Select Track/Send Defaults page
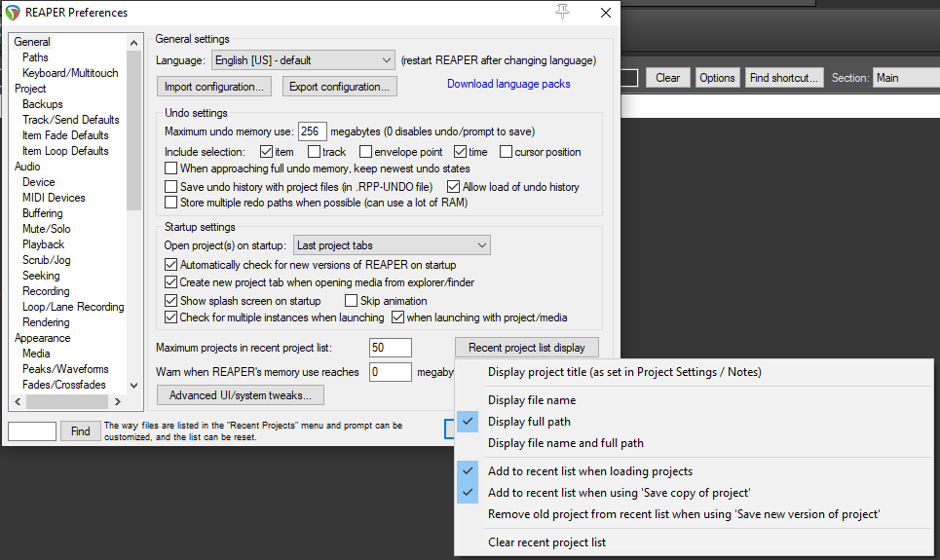This screenshot has height=560, width=940. [71, 120]
